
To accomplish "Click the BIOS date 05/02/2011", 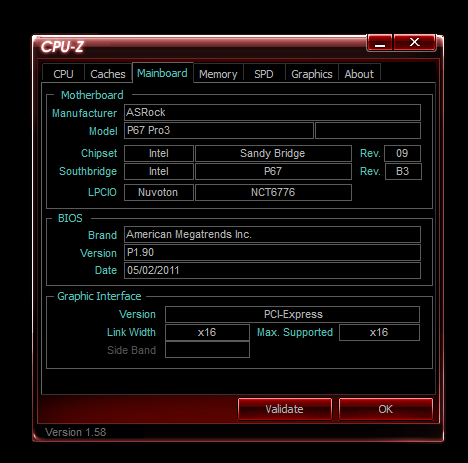I will point(272,270).
